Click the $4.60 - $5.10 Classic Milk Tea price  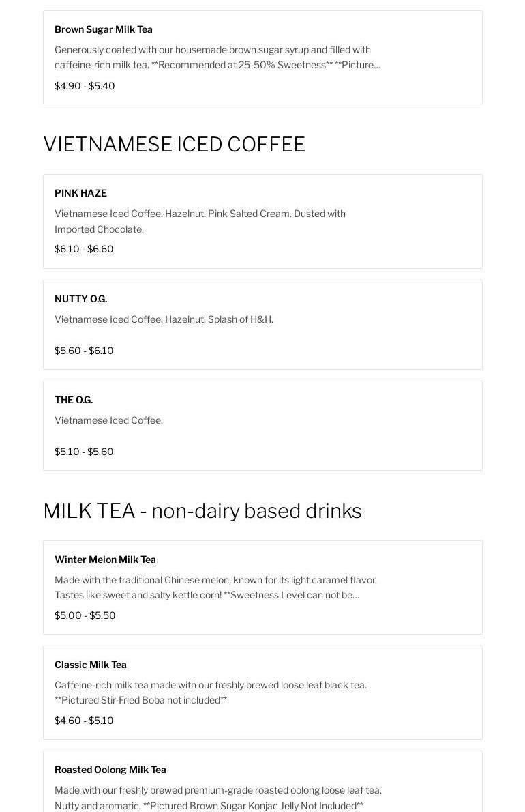pos(84,721)
